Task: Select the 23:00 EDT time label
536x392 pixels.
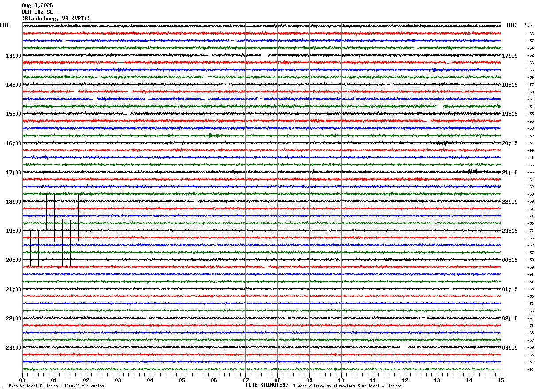Action: (14, 348)
